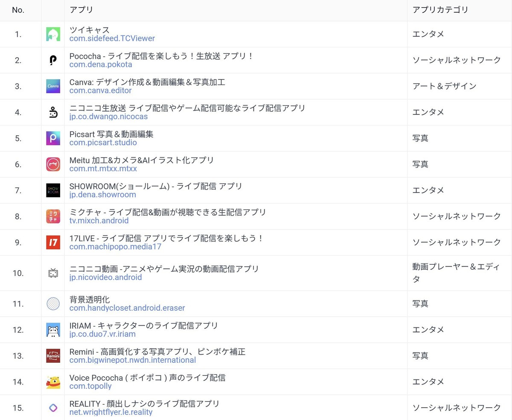Select the ミクチャ - ライブ配信&動画 title
This screenshot has width=512, height=420.
point(168,212)
